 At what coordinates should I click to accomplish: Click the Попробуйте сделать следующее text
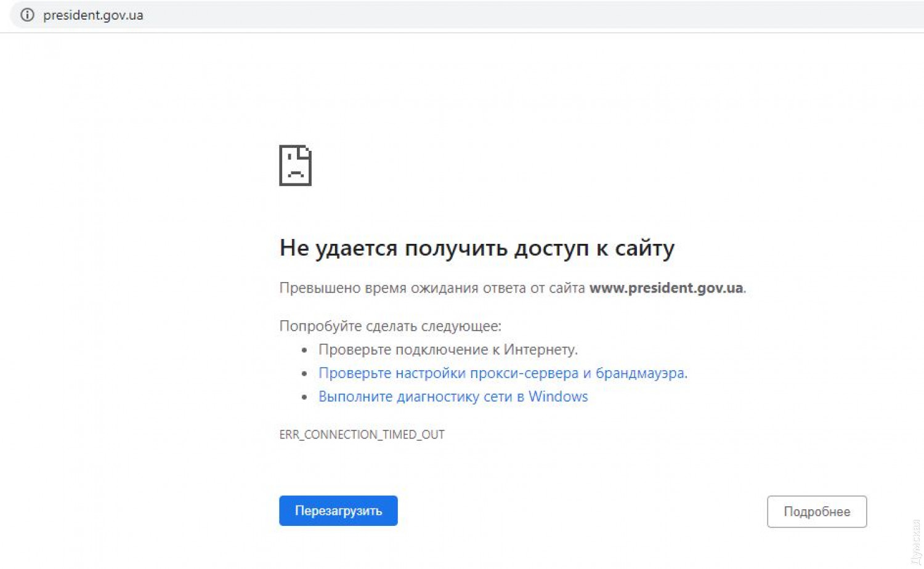[x=390, y=326]
